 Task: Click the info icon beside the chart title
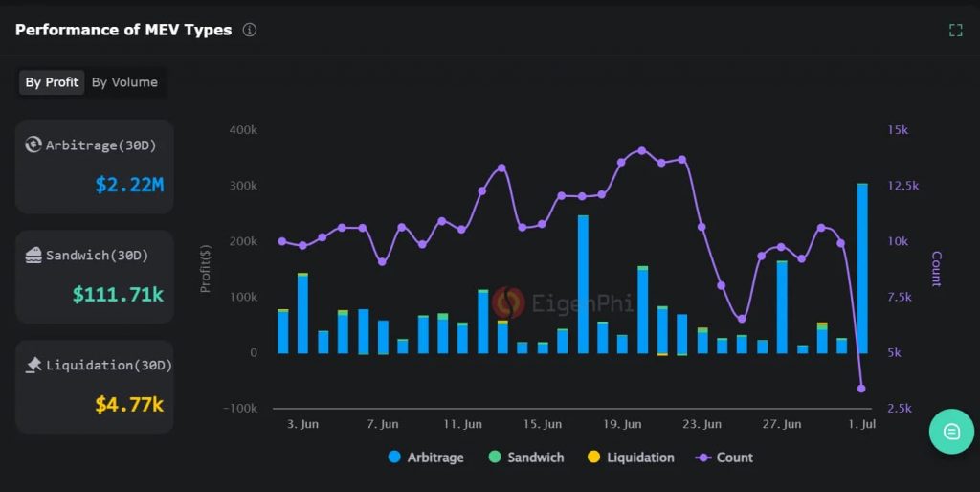click(250, 30)
